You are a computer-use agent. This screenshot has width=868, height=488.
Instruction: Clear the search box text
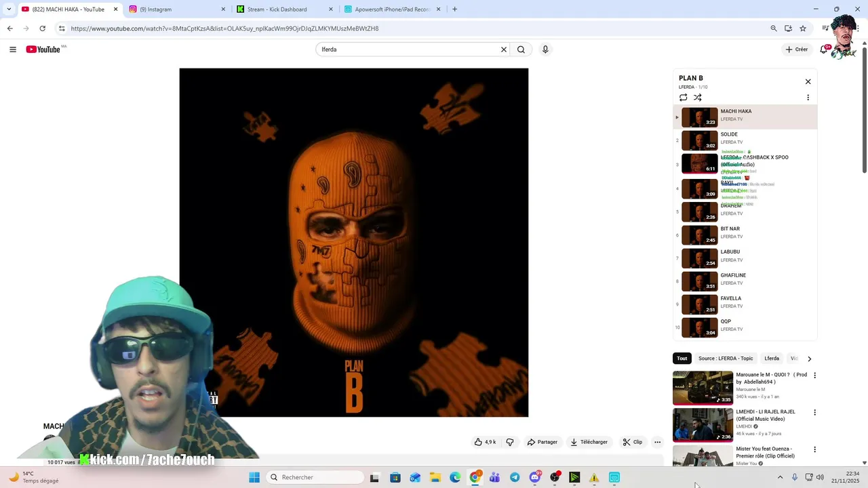[x=504, y=49]
